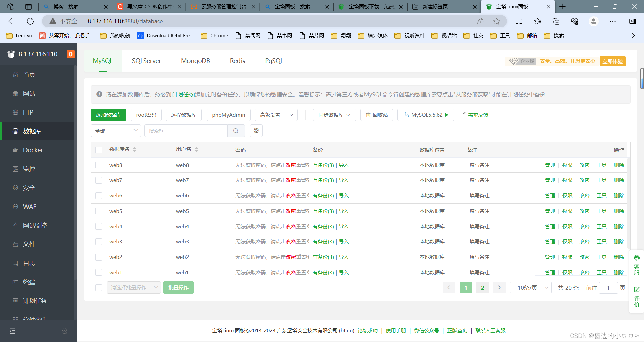Sort by 用户名 column arrows

(196, 150)
